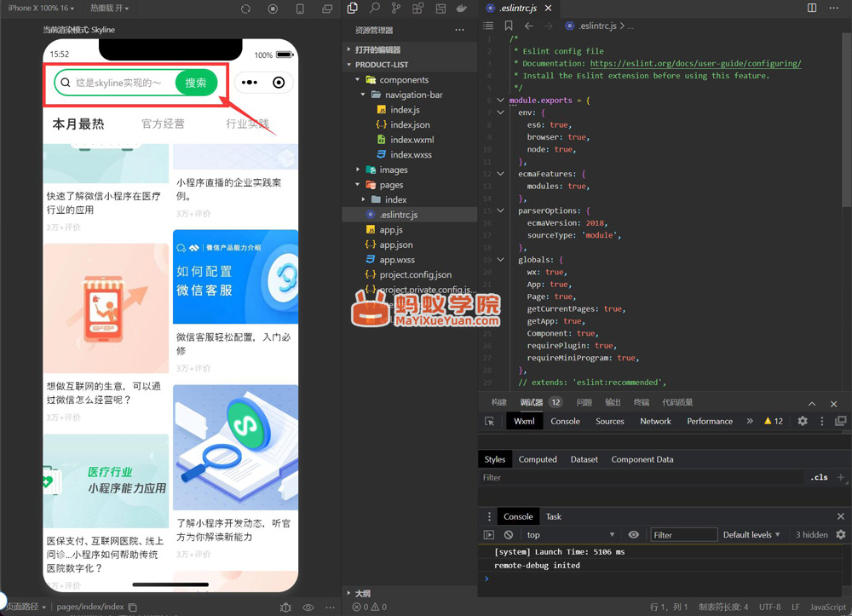
Task: Go back with the left arrow icon
Action: coord(529,26)
